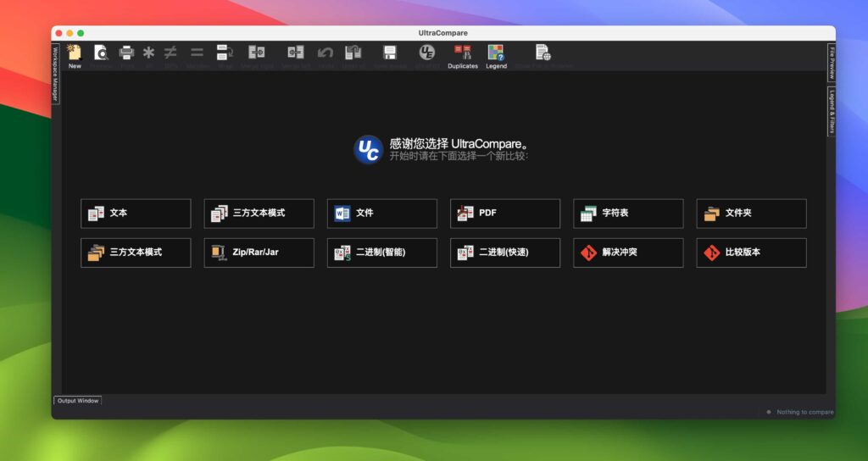868x461 pixels.
Task: Start a 二进制(快速) fast binary comparison
Action: 505,253
